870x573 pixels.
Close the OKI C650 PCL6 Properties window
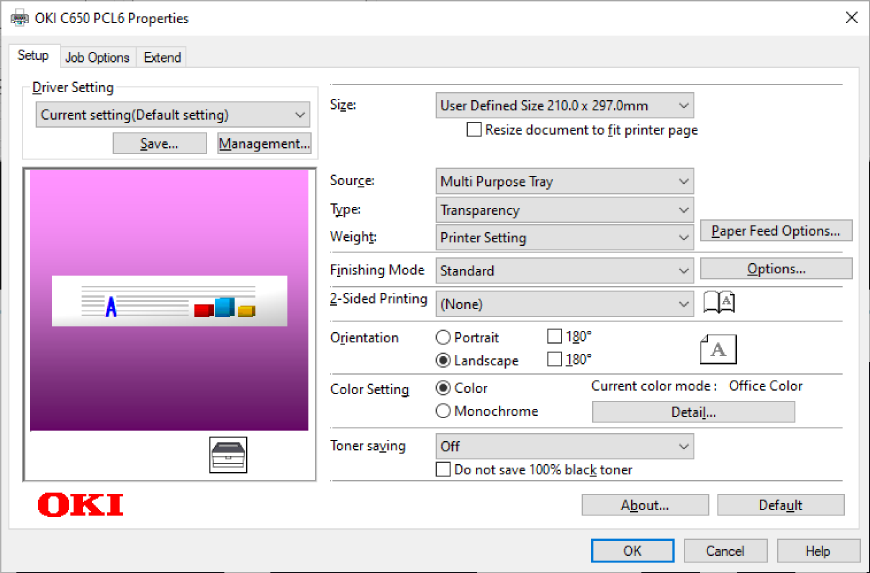[852, 18]
